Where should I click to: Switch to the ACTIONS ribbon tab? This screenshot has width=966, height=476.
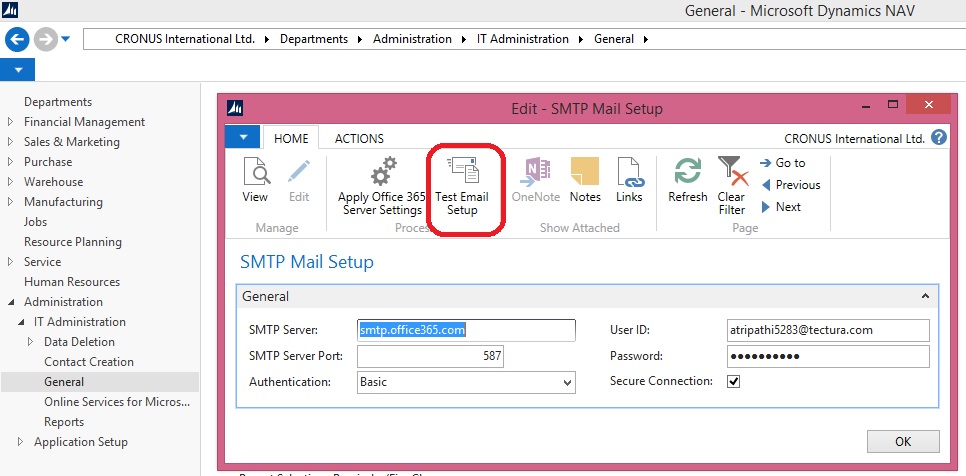[x=359, y=139]
